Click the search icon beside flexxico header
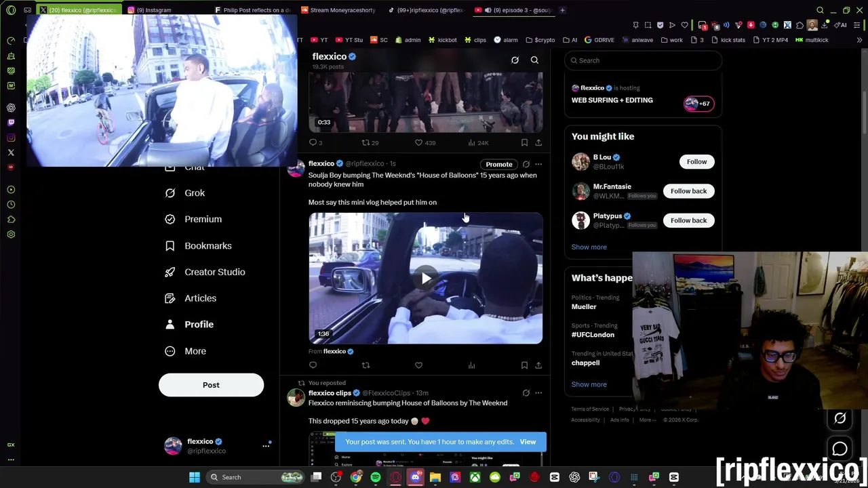868x488 pixels. pyautogui.click(x=534, y=60)
